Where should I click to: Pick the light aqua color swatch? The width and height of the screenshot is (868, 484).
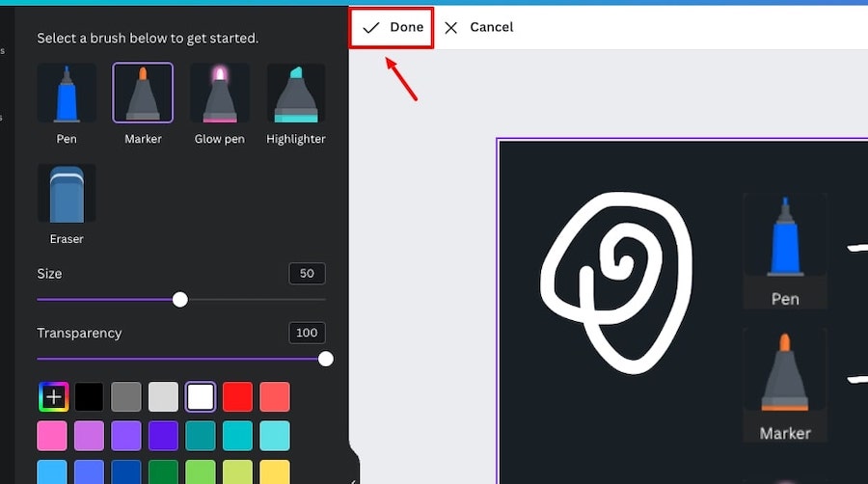[x=275, y=436]
